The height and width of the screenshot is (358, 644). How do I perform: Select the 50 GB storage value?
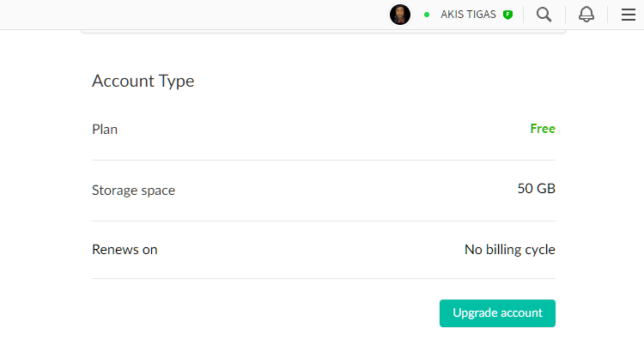(x=536, y=188)
